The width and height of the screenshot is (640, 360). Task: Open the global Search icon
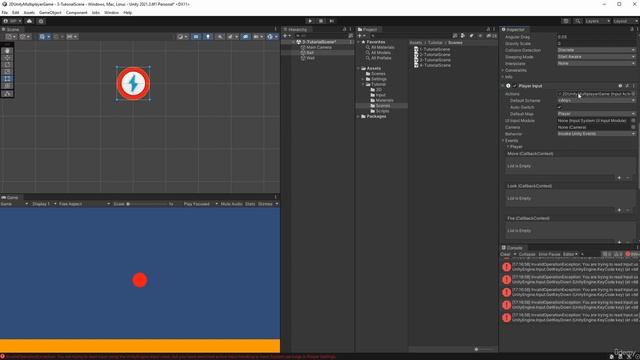578,21
